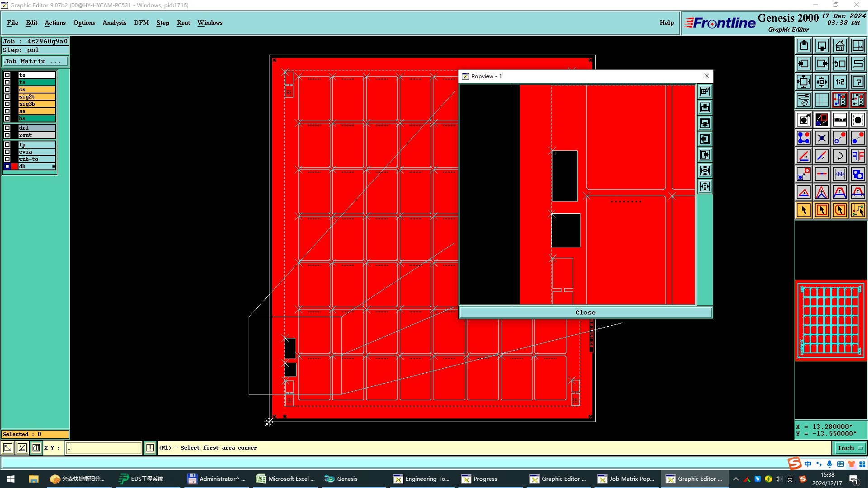Screen dimensions: 868x488
Task: Select the rotate feature tool
Action: (840, 156)
